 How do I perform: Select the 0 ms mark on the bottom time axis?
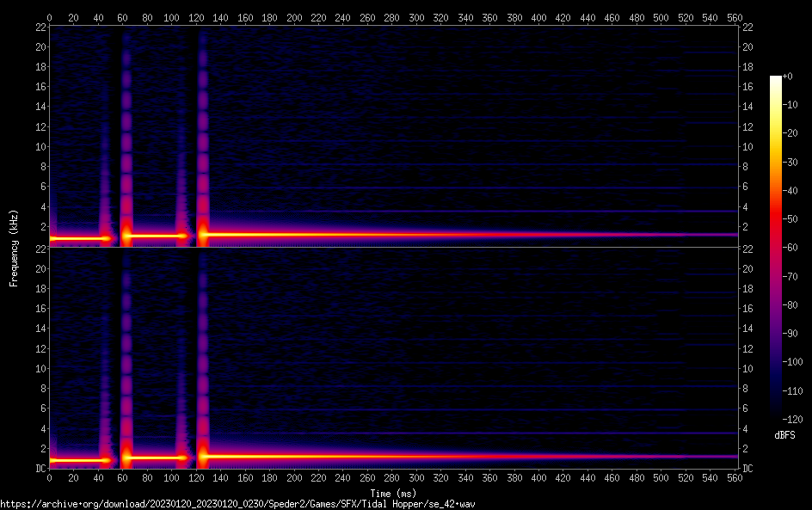point(50,478)
